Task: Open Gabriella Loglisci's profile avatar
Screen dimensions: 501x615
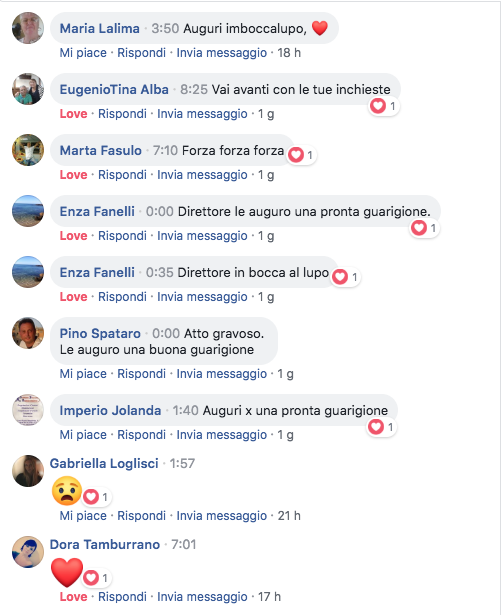Action: [x=28, y=471]
